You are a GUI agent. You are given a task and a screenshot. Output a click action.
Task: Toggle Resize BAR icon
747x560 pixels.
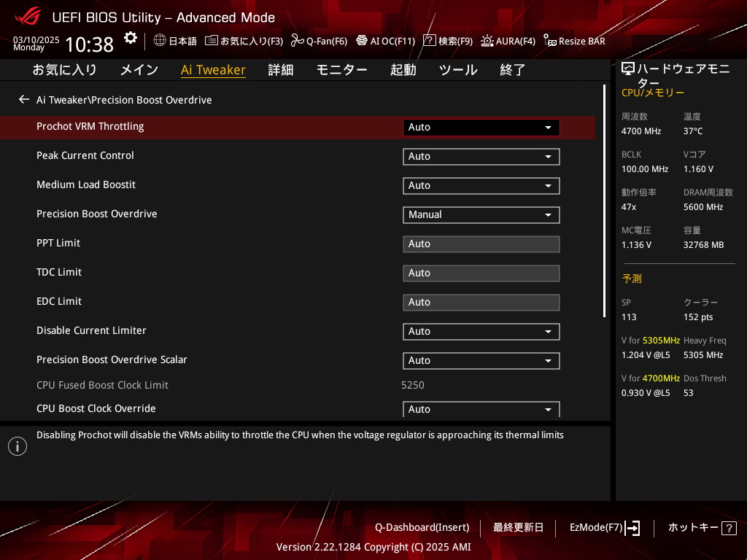550,41
